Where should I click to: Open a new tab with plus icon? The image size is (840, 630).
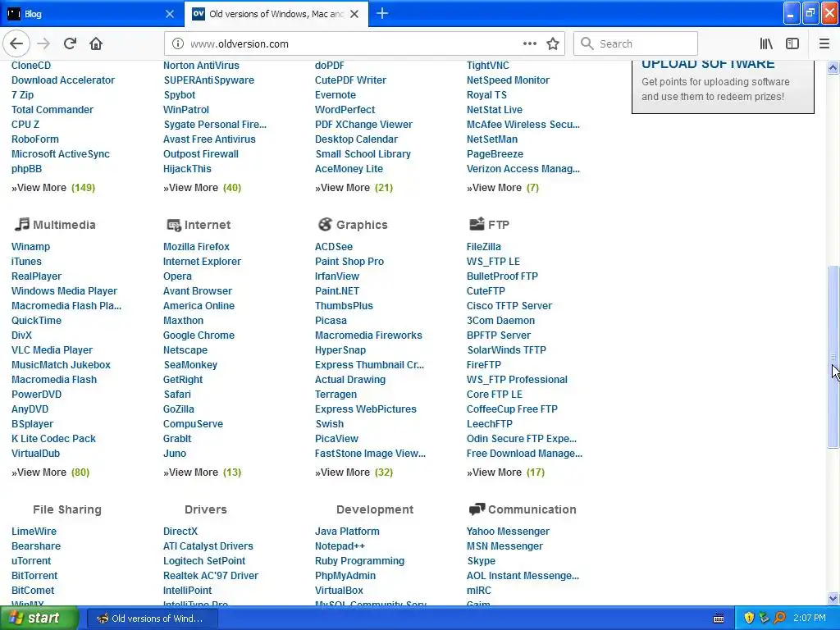click(382, 13)
